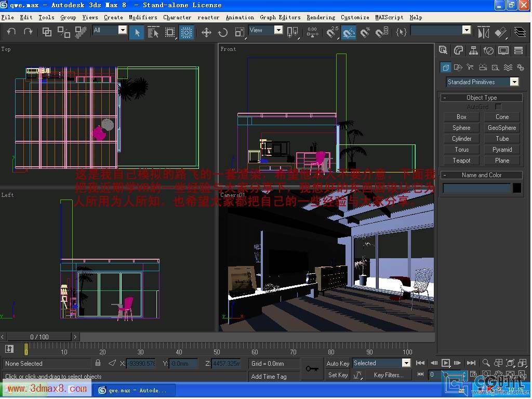
Task: Enable the AutoGrid checkbox
Action: (x=498, y=107)
